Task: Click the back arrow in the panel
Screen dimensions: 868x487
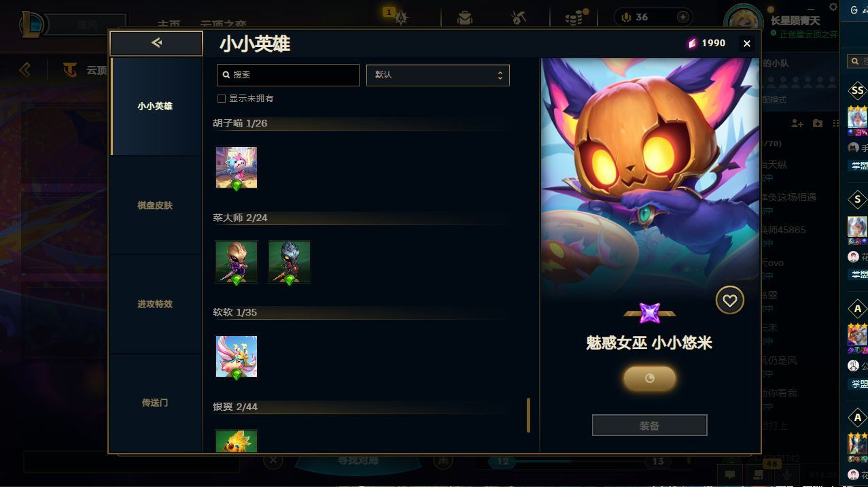Action: click(x=156, y=43)
